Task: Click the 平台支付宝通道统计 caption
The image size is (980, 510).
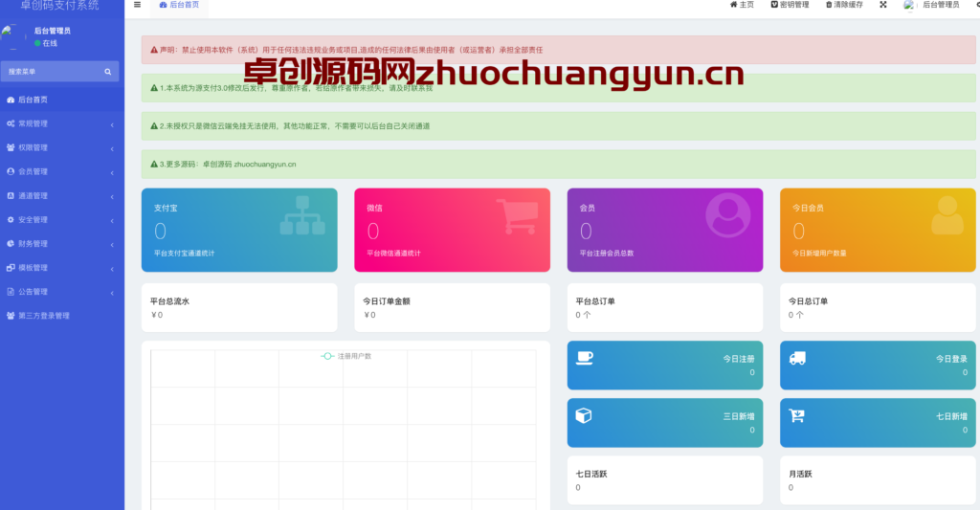Action: (x=185, y=254)
